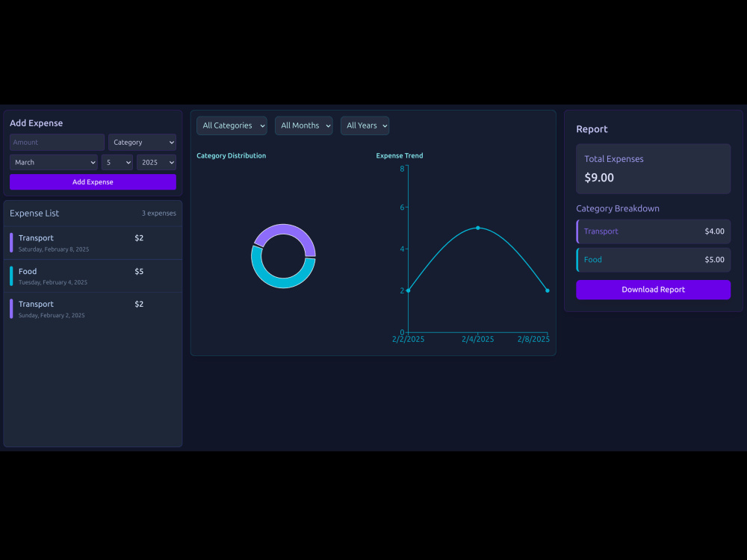Screen dimensions: 747x560
Task: Select the Transport expense dated February 2
Action: (93, 308)
